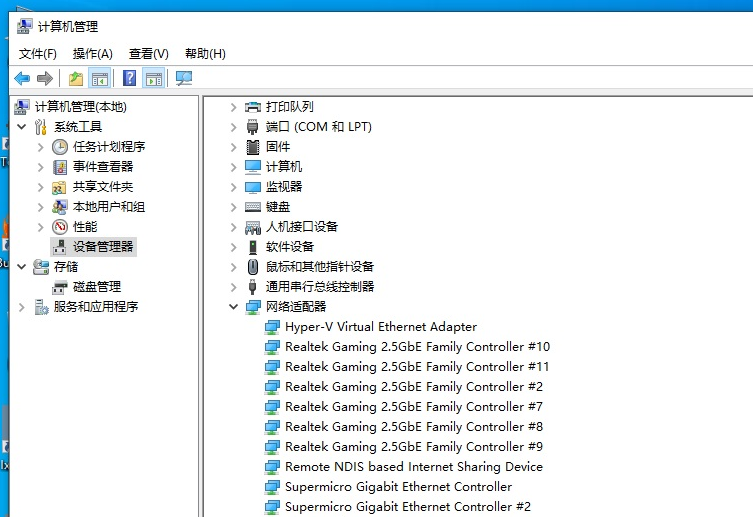Screen dimensions: 753x517
Task: Click the Event Viewer icon
Action: pos(60,167)
